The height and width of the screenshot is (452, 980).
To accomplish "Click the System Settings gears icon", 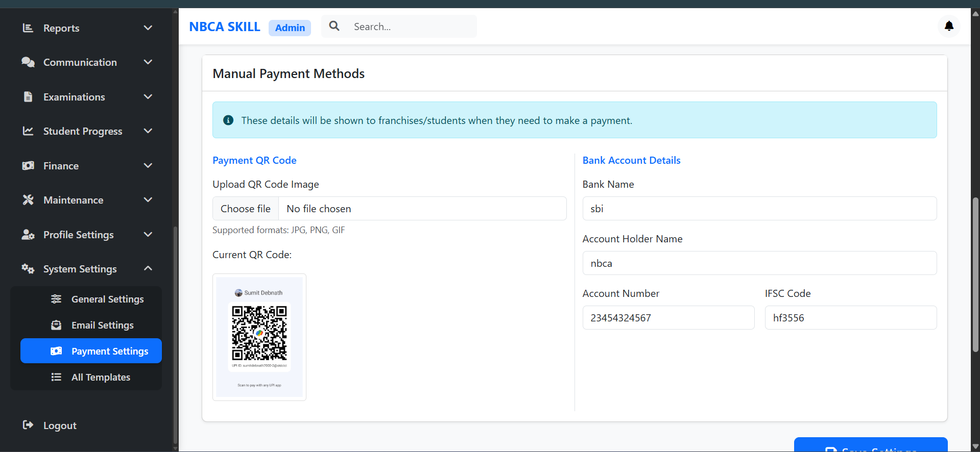I will pyautogui.click(x=28, y=269).
